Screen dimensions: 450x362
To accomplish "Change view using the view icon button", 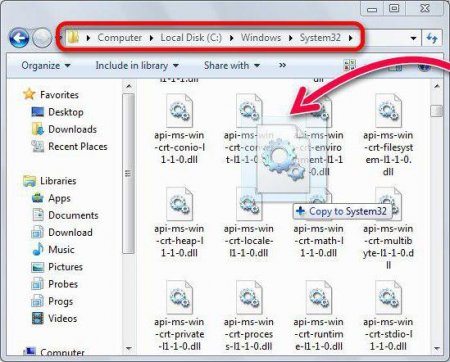I will [x=350, y=66].
